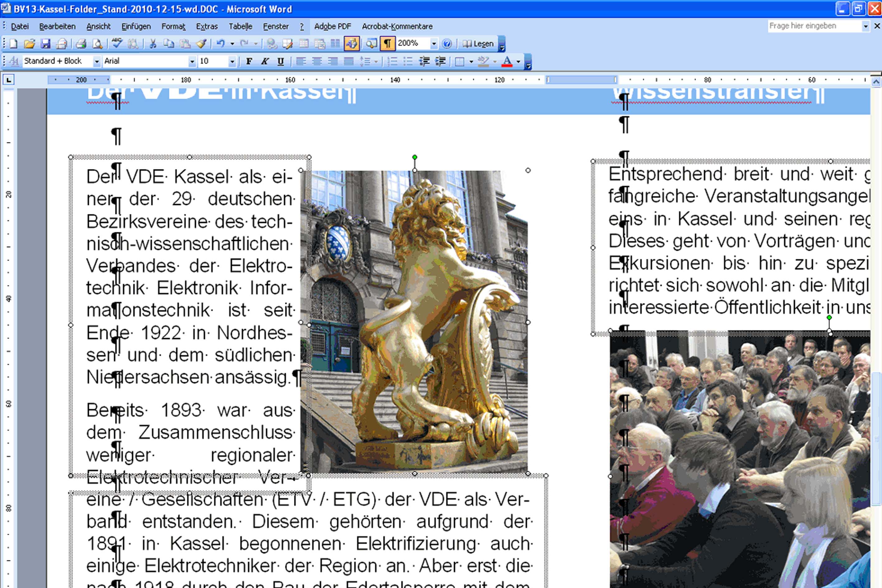Increase the paragraph indent
This screenshot has height=588, width=882.
(440, 61)
